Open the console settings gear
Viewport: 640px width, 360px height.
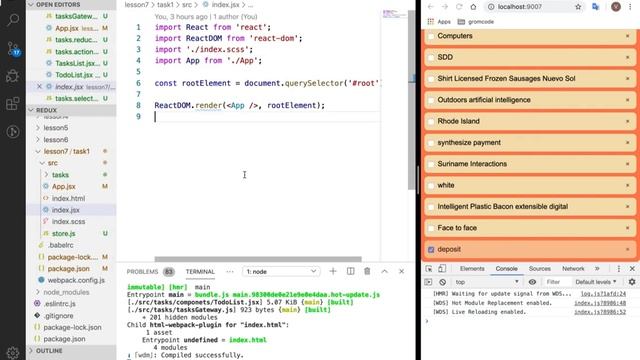click(x=632, y=282)
